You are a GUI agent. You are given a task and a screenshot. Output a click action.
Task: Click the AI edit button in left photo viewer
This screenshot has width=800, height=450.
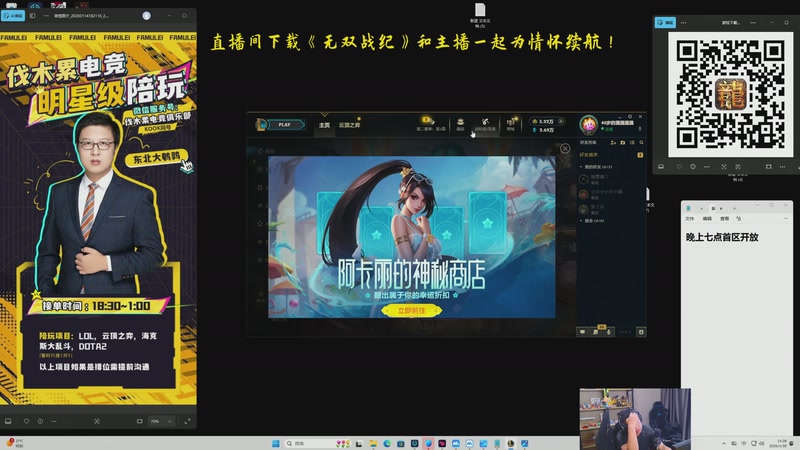pyautogui.click(x=13, y=16)
